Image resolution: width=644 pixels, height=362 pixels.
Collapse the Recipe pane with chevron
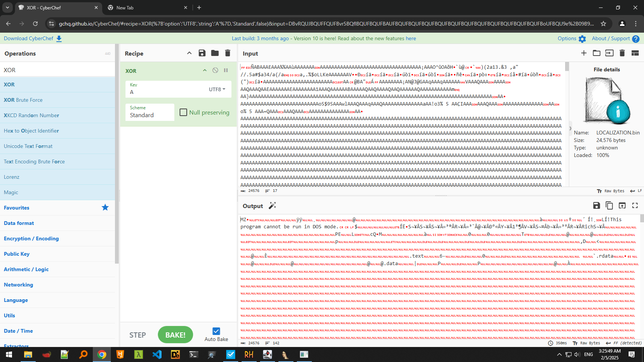click(x=189, y=53)
